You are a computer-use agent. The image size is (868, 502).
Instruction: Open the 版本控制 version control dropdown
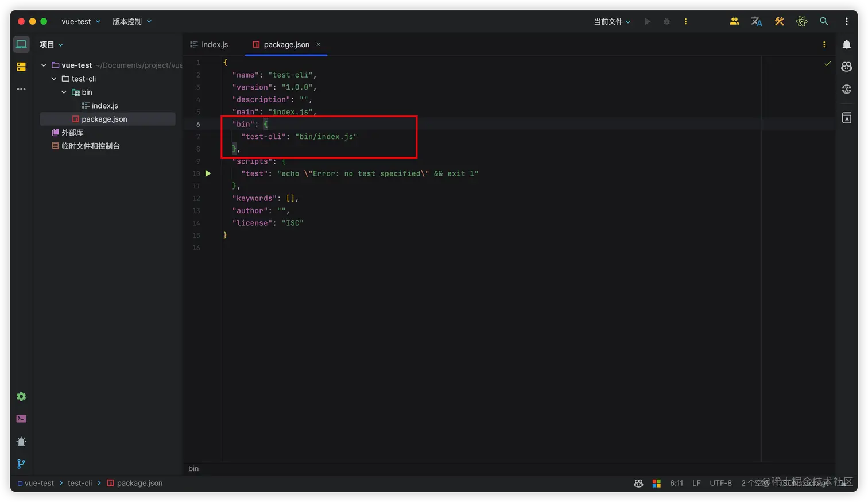pos(132,21)
